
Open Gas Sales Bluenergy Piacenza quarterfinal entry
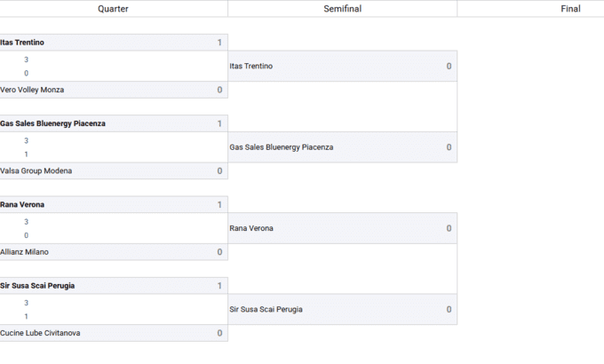coord(53,123)
